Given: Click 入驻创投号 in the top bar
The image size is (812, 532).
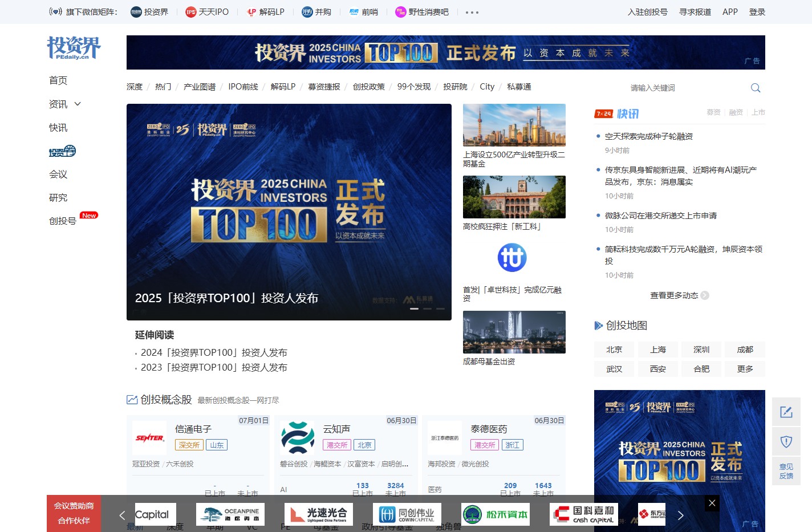Looking at the screenshot, I should [648, 12].
